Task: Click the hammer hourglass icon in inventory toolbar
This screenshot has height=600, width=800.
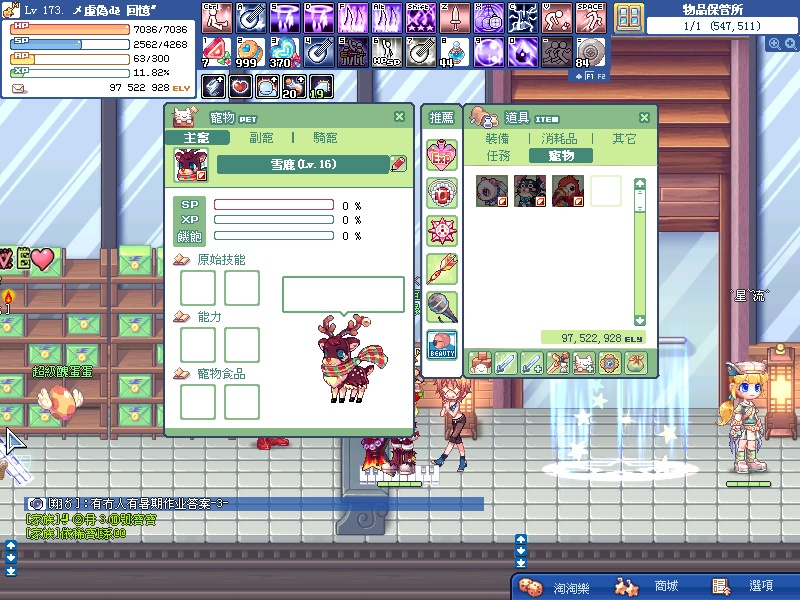Action: (558, 363)
